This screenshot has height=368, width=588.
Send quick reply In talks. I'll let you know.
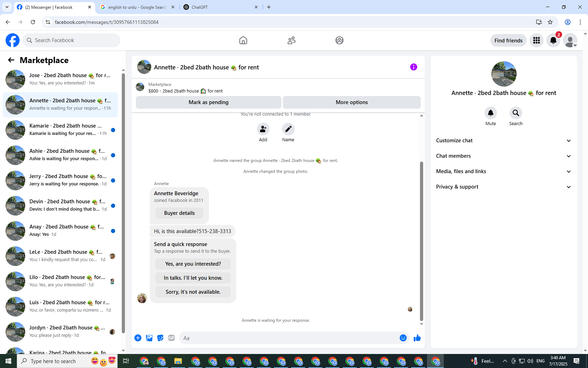pos(193,278)
